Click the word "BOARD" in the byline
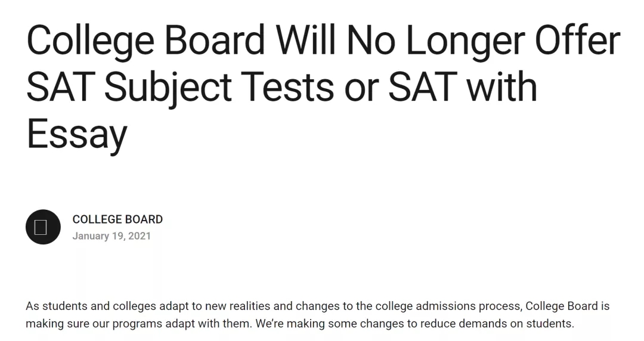The width and height of the screenshot is (644, 341). pos(144,219)
